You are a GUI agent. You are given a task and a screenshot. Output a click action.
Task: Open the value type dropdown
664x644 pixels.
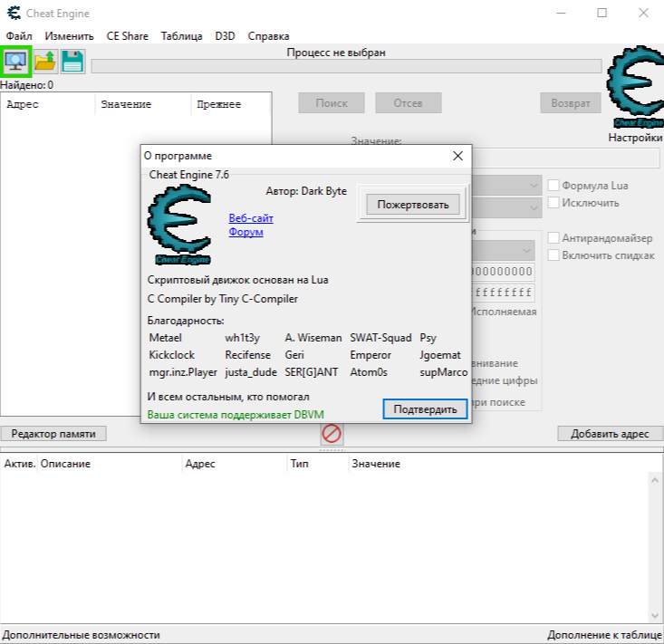click(534, 207)
